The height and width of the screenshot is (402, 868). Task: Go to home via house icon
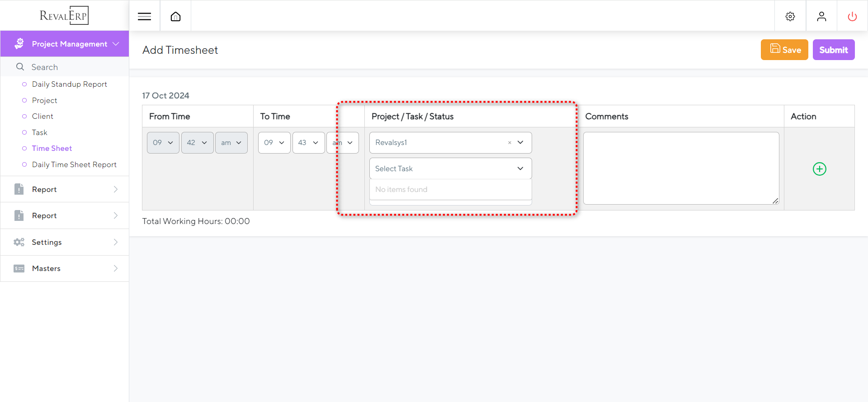(175, 17)
